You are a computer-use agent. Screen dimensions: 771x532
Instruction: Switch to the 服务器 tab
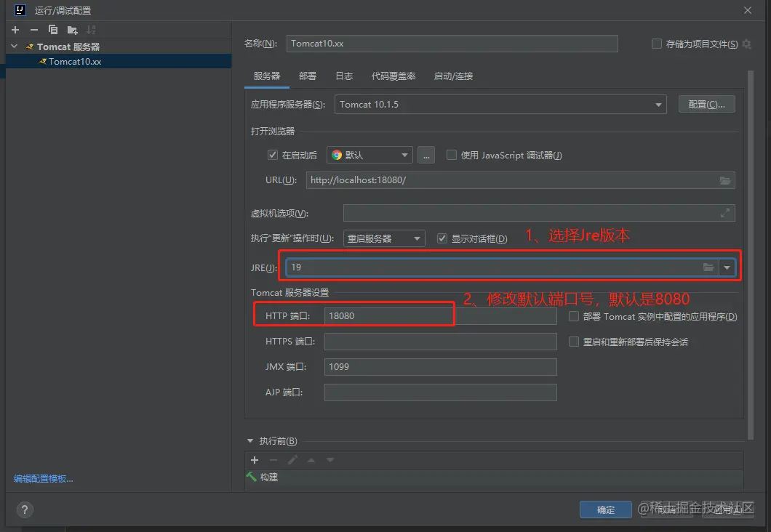266,76
